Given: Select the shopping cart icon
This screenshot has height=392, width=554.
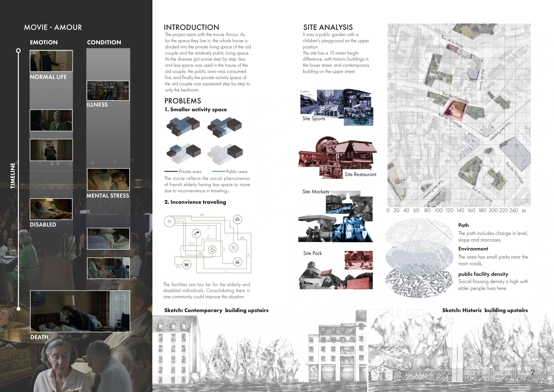Looking at the screenshot, I should click(x=186, y=265).
